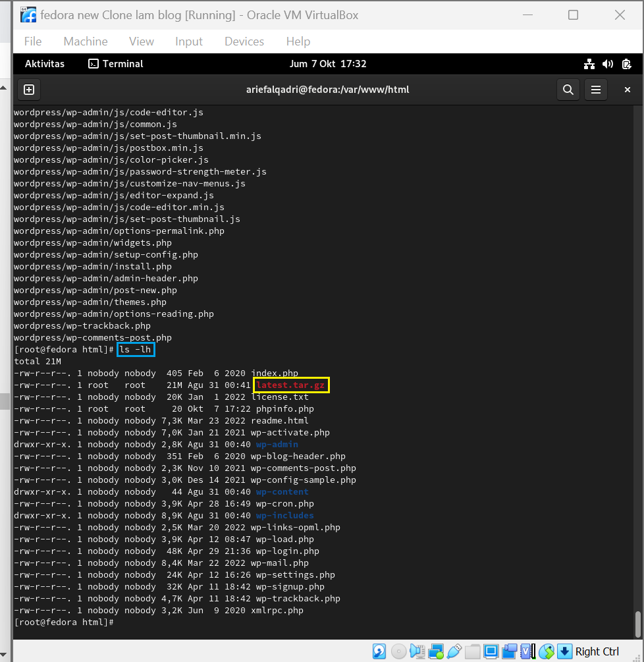Viewport: 644px width, 662px height.
Task: Minimize the VirtualBox window
Action: 527,14
